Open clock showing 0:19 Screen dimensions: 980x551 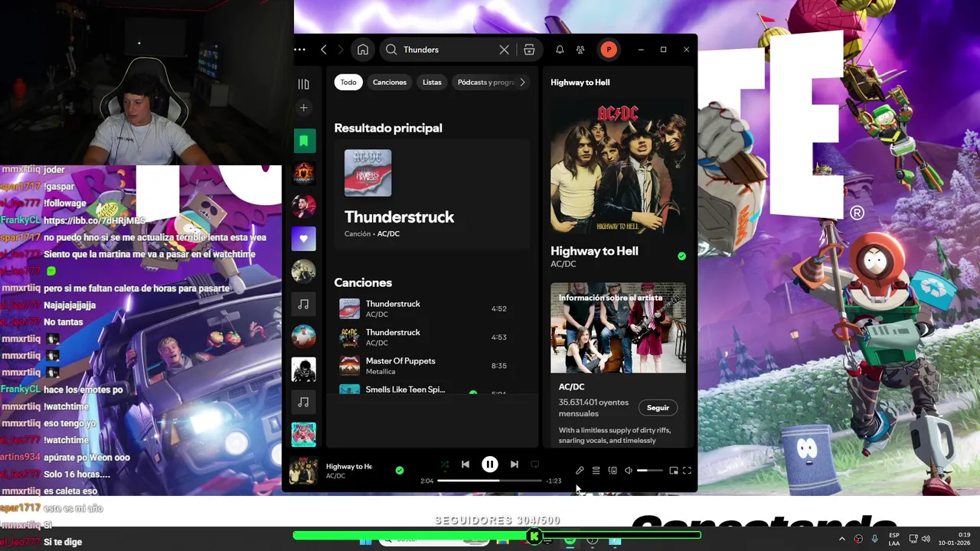pos(955,540)
